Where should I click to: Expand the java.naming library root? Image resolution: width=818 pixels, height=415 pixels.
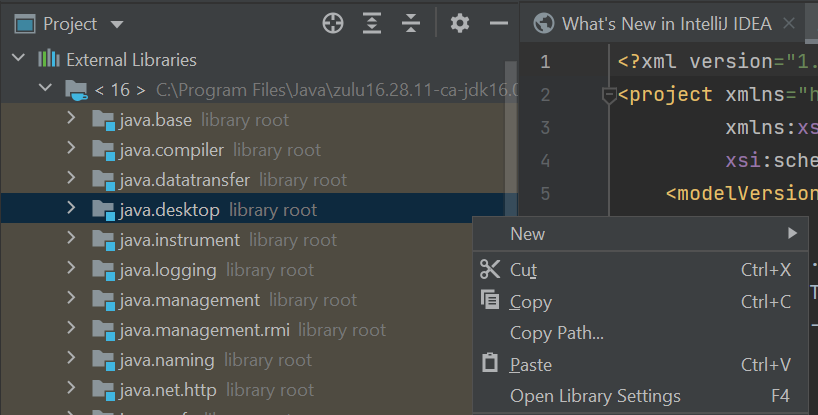tap(71, 358)
